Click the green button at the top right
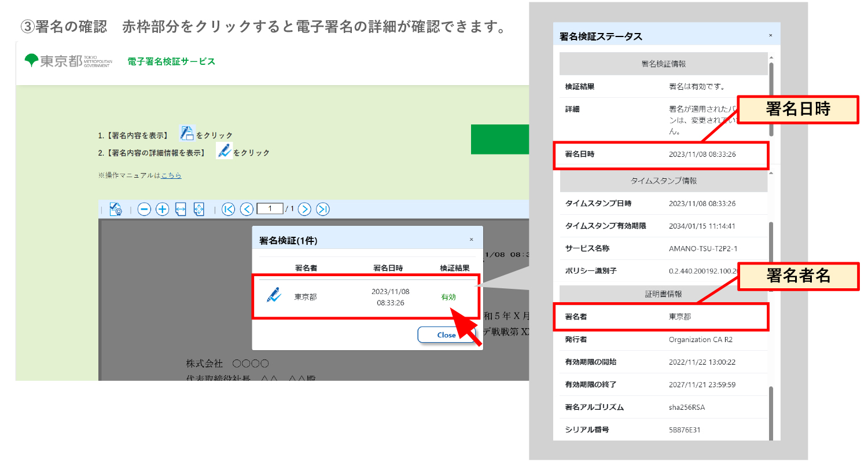 (x=500, y=140)
